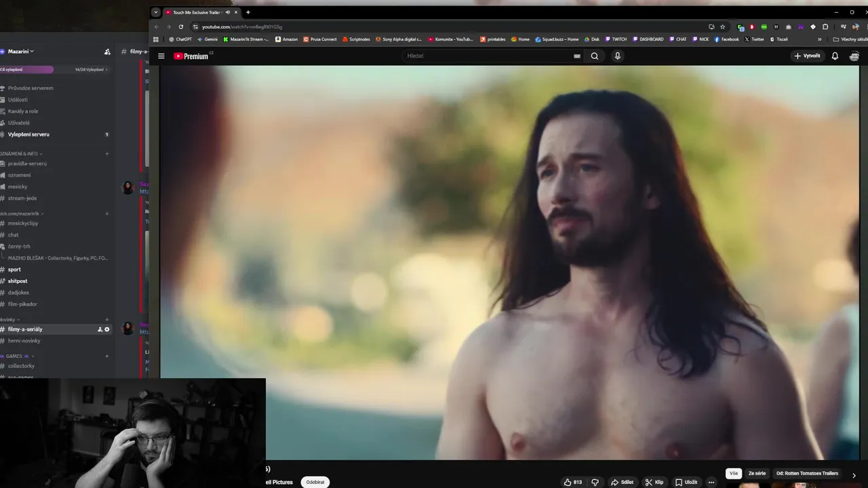Open Průvodce serverem in Discord
The height and width of the screenshot is (488, 868).
click(31, 88)
